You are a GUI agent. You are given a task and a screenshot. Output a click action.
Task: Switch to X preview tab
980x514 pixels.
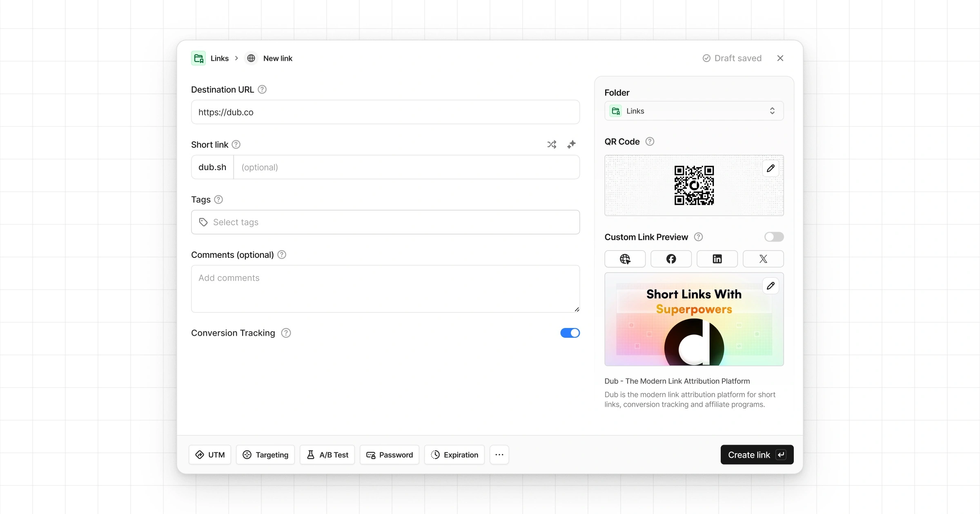pos(763,259)
